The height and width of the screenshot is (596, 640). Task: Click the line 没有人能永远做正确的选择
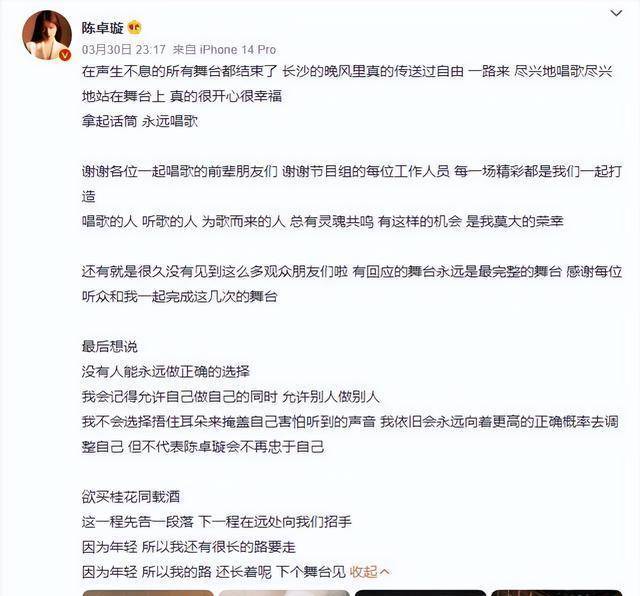pyautogui.click(x=165, y=371)
